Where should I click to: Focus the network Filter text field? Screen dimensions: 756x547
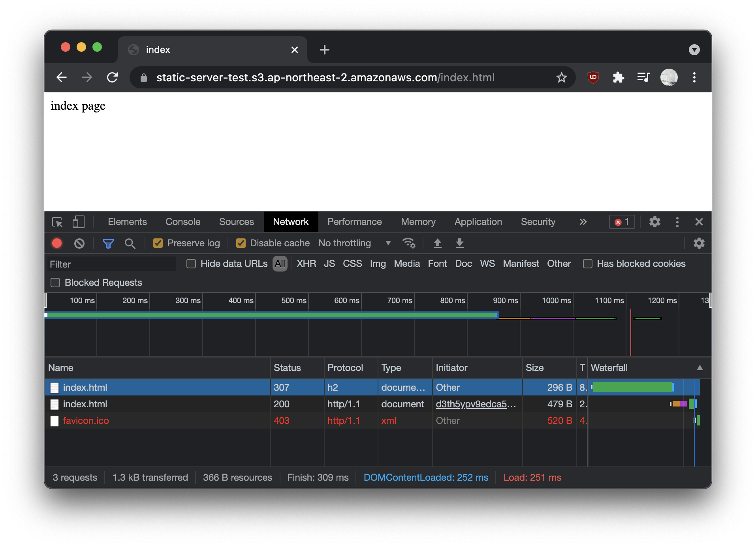click(111, 264)
